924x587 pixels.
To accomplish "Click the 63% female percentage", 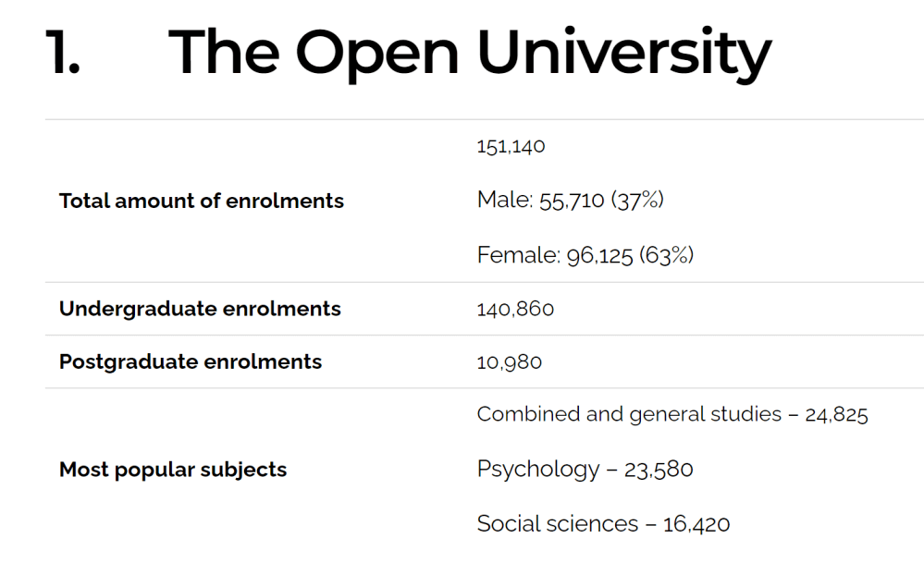I will point(667,255).
